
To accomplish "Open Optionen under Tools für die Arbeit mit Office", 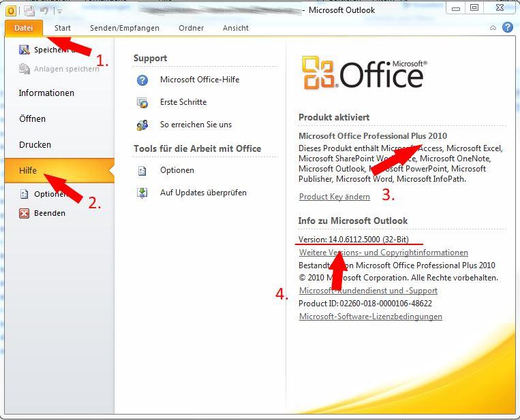I will pyautogui.click(x=177, y=171).
